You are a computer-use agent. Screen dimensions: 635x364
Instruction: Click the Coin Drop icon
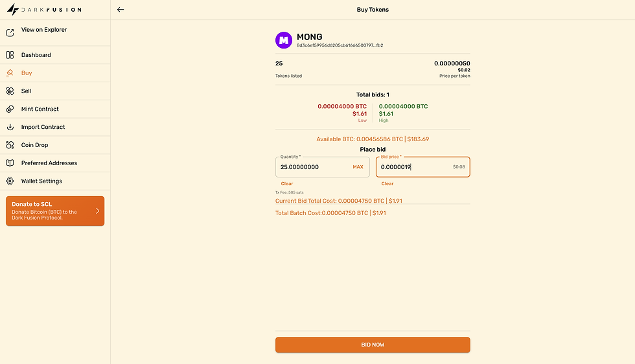click(10, 145)
